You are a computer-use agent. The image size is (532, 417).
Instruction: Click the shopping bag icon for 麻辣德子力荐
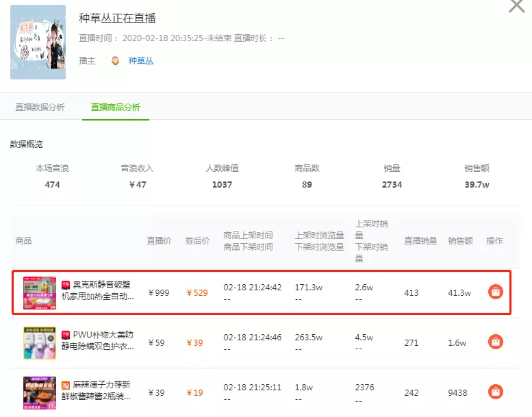[495, 392]
